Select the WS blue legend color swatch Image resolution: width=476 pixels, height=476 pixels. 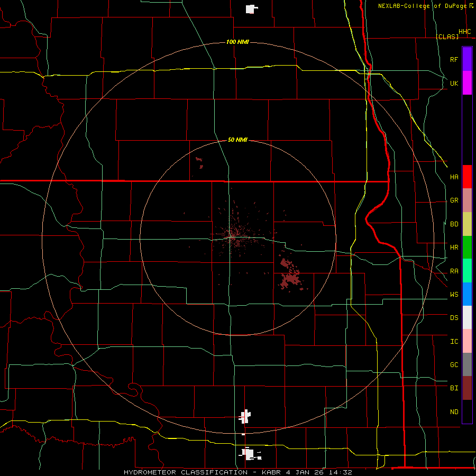click(x=467, y=294)
